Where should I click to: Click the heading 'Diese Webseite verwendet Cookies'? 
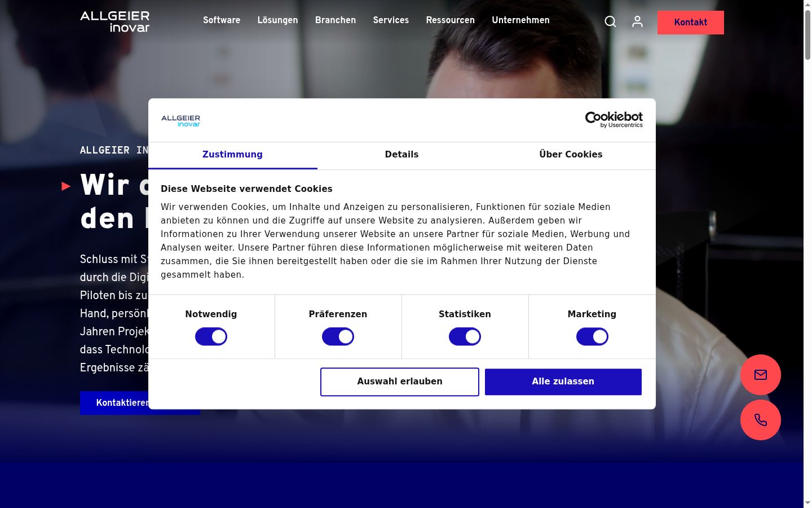[246, 189]
